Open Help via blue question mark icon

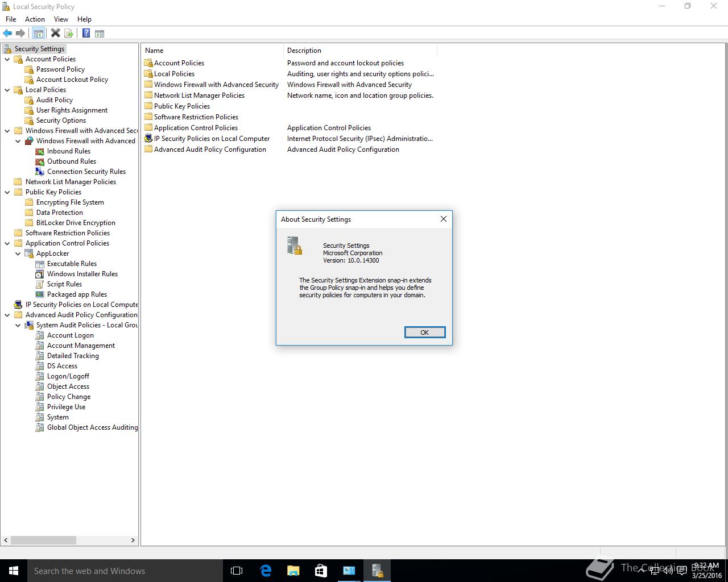point(86,34)
